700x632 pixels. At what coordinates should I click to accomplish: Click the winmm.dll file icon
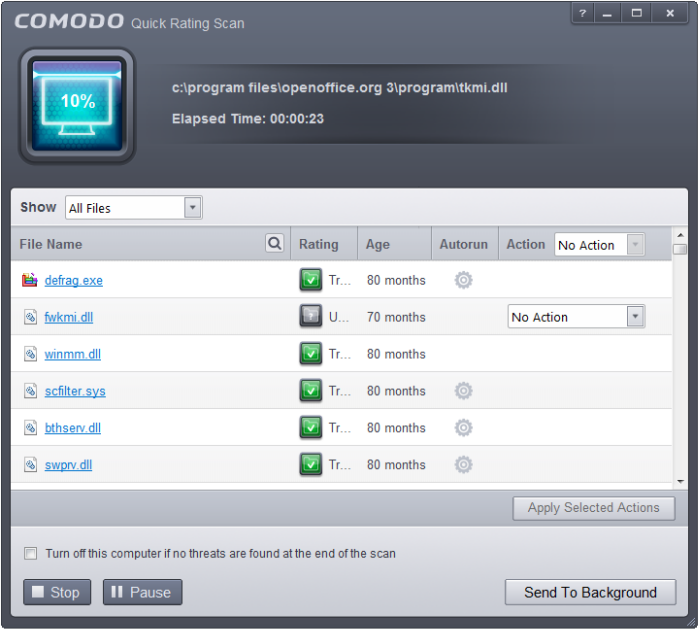click(x=30, y=354)
